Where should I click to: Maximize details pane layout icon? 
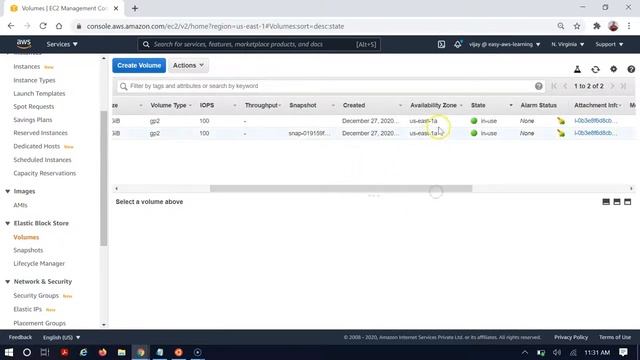click(627, 202)
